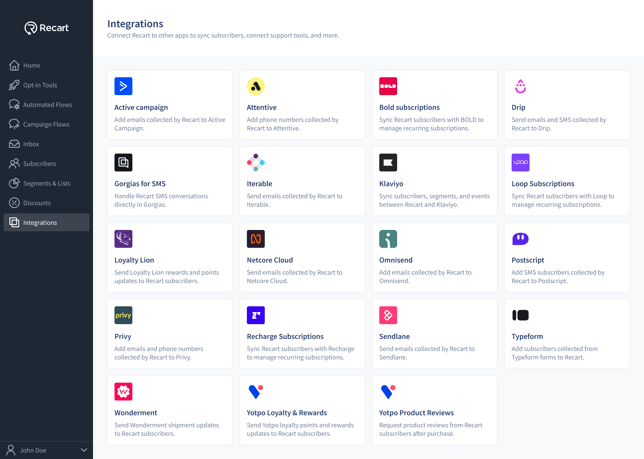The width and height of the screenshot is (644, 459).
Task: Open the Attentive integration title
Action: tap(262, 107)
